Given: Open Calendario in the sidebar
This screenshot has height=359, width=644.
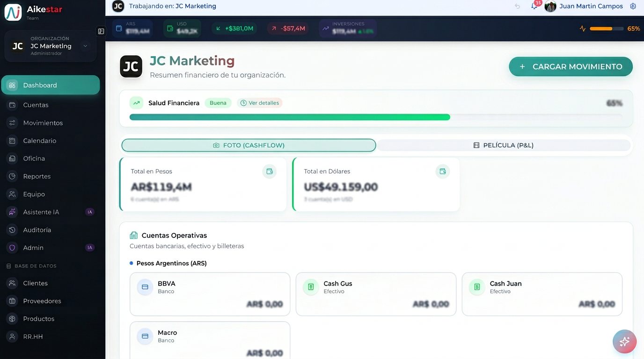Looking at the screenshot, I should click(51, 141).
